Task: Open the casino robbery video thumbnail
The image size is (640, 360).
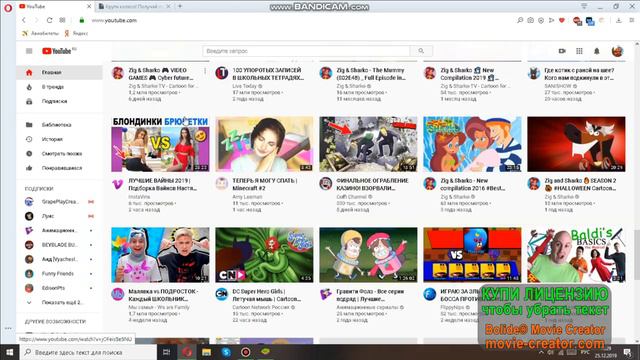Action: click(x=368, y=144)
